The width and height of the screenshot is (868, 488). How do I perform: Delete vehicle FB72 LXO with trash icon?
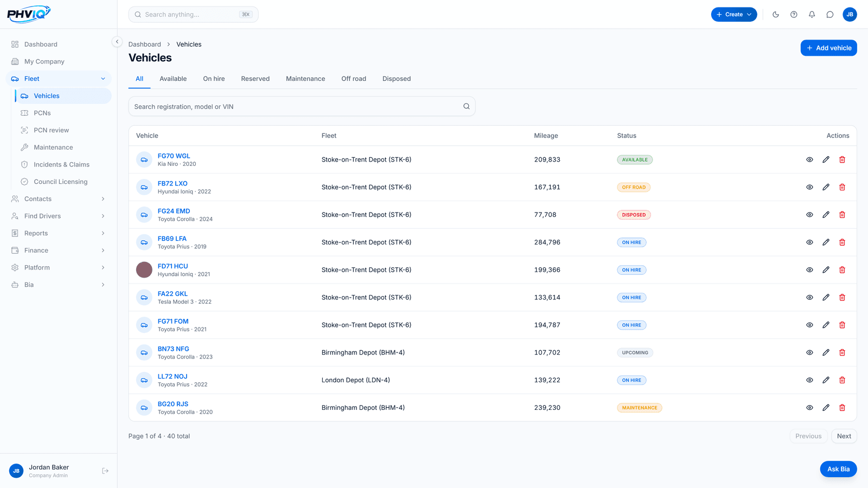[843, 187]
